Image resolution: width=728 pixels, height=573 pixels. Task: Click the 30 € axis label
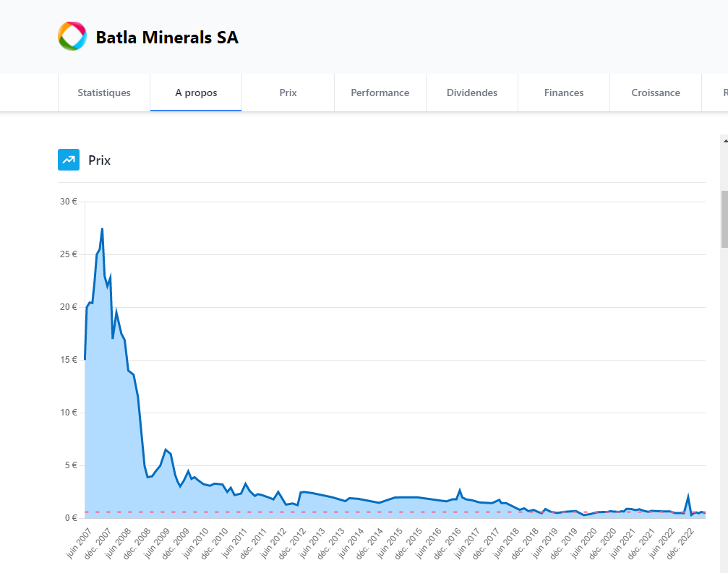click(x=68, y=202)
